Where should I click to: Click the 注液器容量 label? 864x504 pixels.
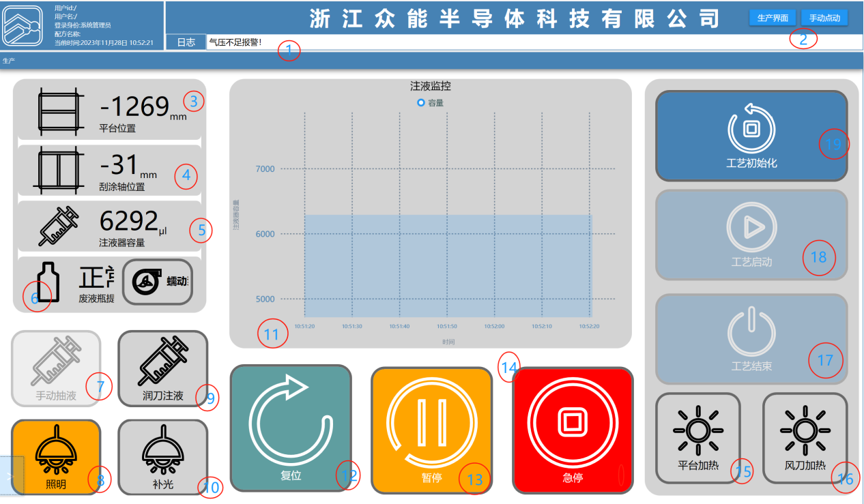(122, 242)
